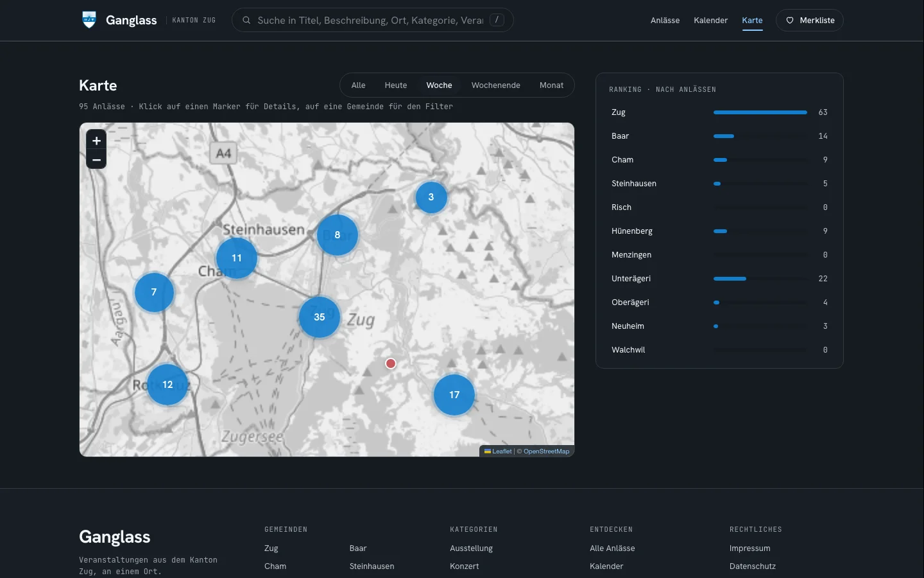Zoom out the map with minus button
Image resolution: width=924 pixels, height=578 pixels.
click(96, 159)
